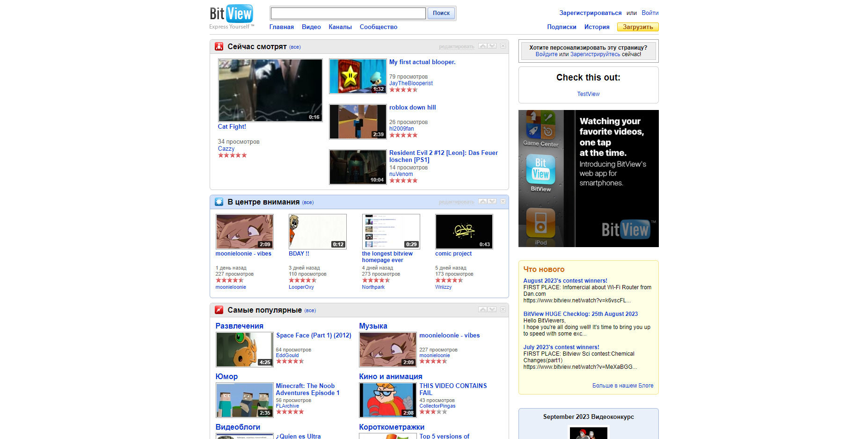Open the Видео menu item
The image size is (868, 439).
tap(311, 27)
